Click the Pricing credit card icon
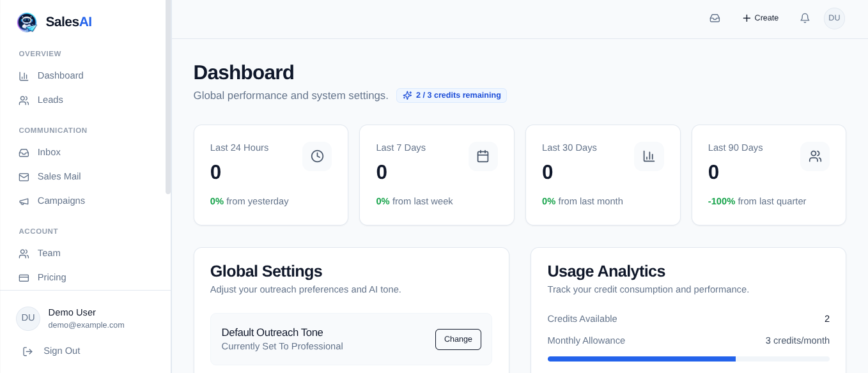Viewport: 868px width, 373px height. click(x=24, y=278)
